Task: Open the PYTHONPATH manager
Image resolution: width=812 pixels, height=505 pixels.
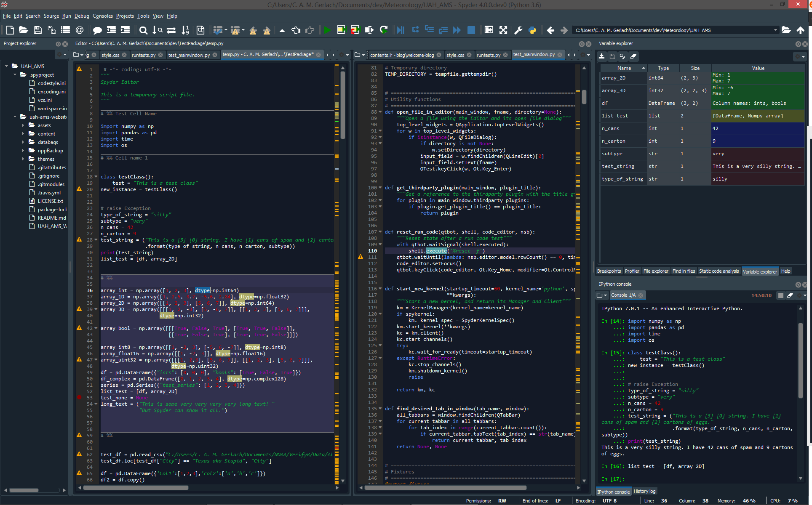Action: coord(533,30)
